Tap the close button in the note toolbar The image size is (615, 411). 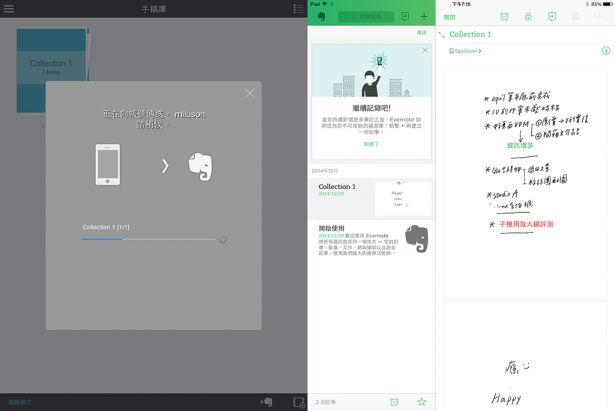pos(449,17)
